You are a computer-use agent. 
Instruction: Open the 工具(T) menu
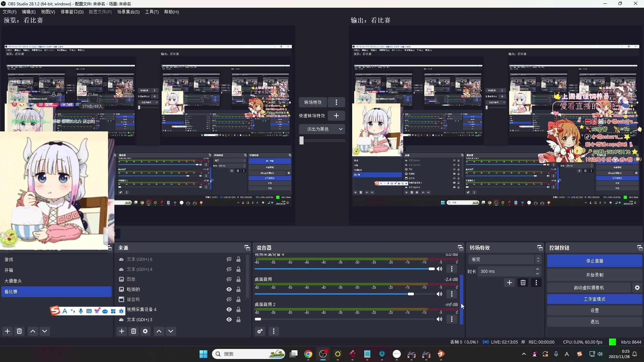(152, 12)
